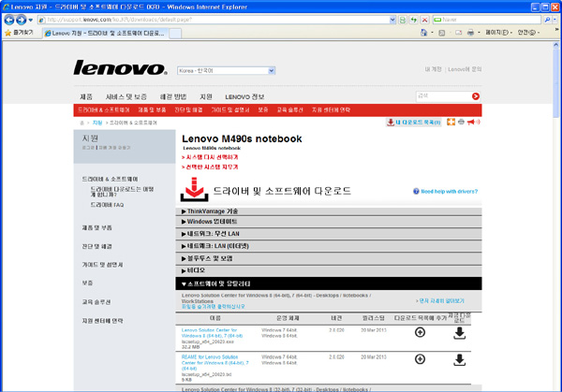Click the vertical scrollbar thumb
562x392 pixels.
point(555,84)
